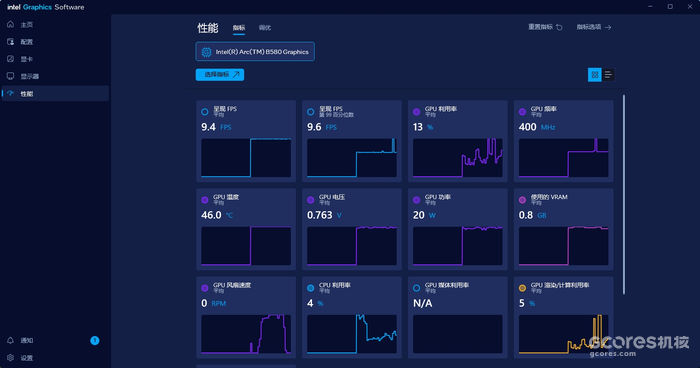Toggle the GPU 温度 metric circle
This screenshot has width=700, height=368.
(x=205, y=200)
